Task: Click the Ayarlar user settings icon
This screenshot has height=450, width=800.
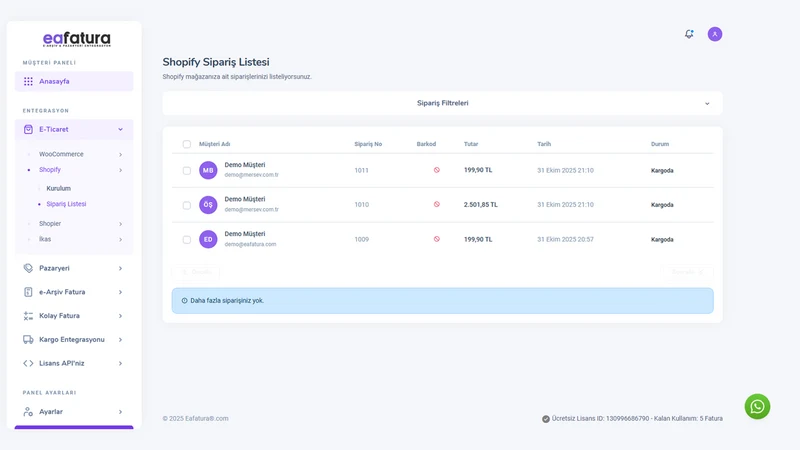Action: click(28, 412)
